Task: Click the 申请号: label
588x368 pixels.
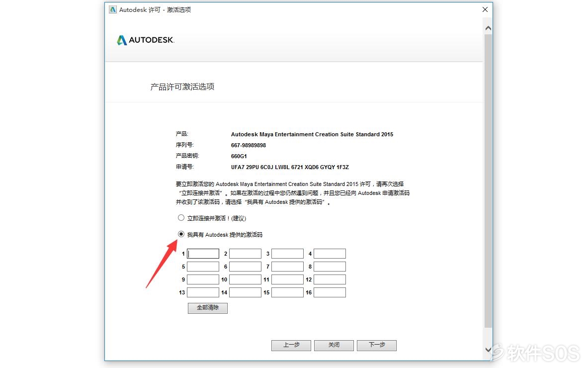Action: pyautogui.click(x=184, y=167)
